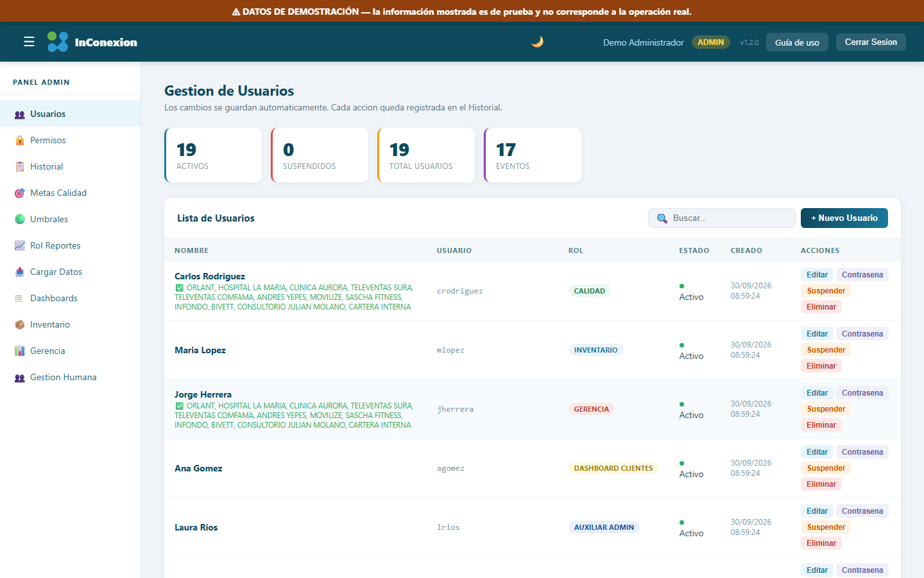Click the name Ana Gomez

click(x=198, y=468)
